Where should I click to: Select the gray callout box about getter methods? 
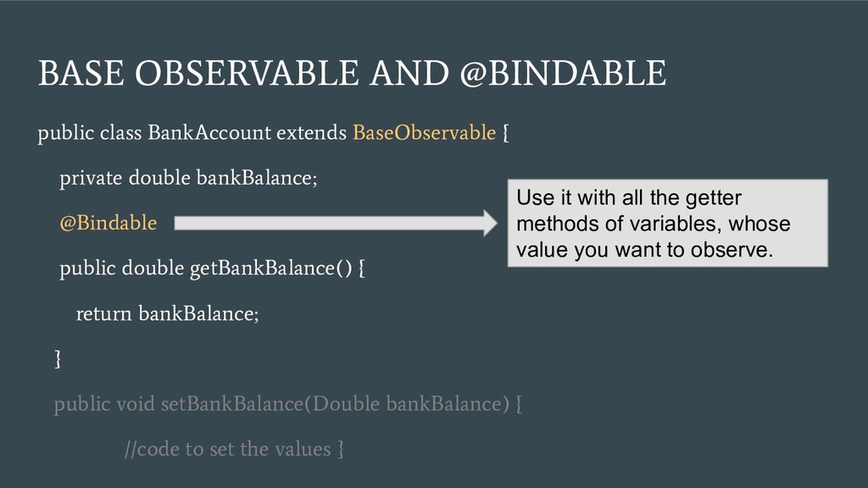click(668, 223)
